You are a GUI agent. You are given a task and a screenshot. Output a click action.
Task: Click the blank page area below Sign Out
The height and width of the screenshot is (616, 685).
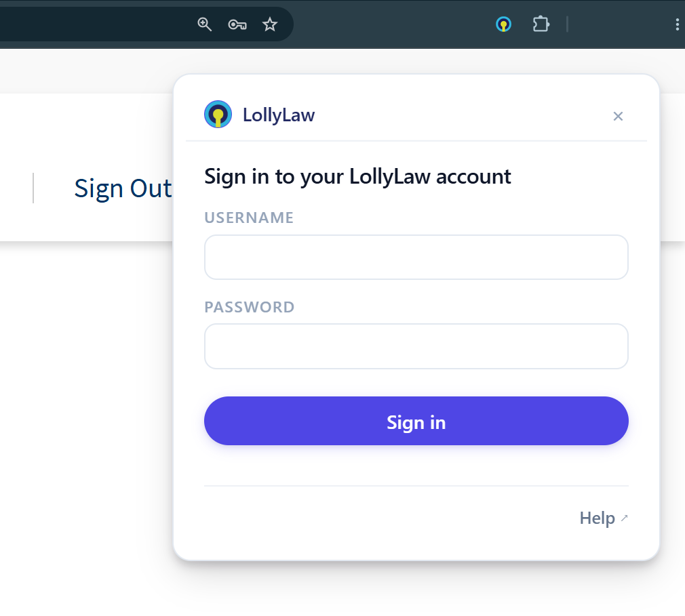tap(87, 393)
